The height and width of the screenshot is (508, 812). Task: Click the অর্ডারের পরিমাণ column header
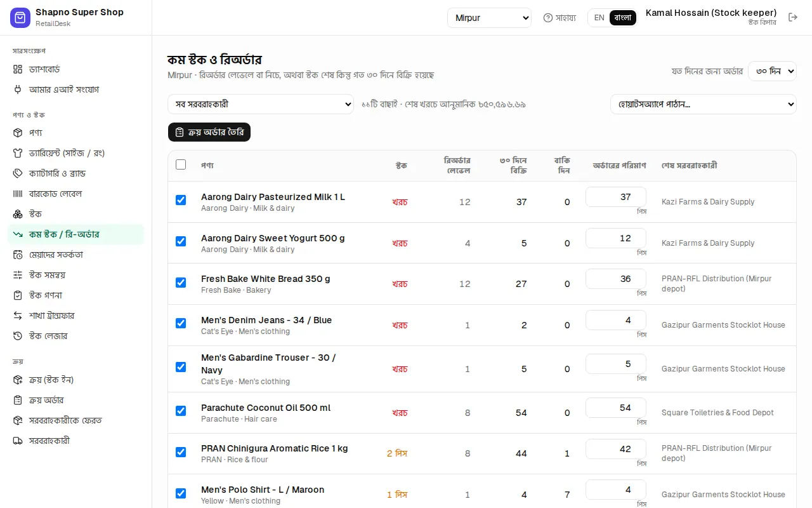click(x=619, y=166)
